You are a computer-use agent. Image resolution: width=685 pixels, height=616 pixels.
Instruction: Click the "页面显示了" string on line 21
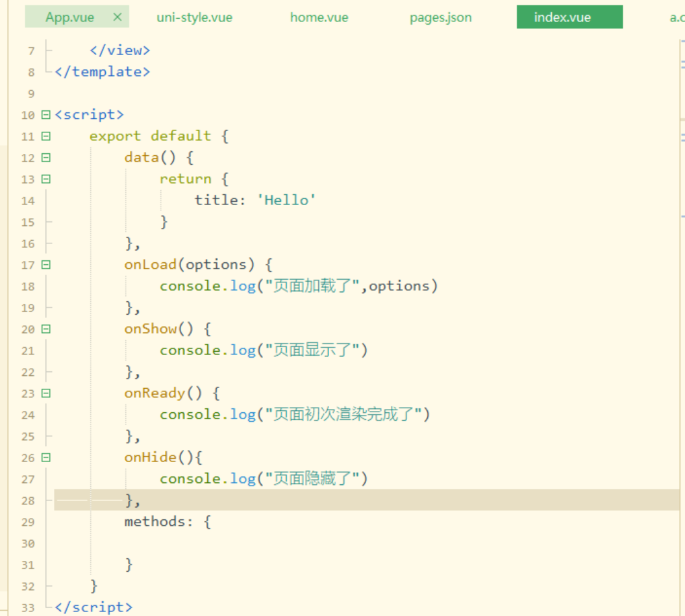[x=312, y=350]
